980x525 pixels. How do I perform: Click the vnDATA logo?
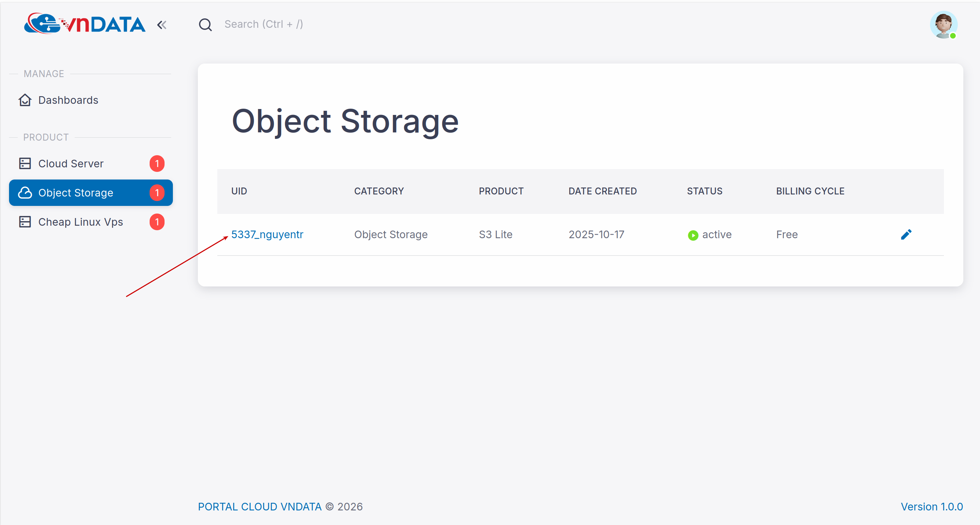[84, 24]
